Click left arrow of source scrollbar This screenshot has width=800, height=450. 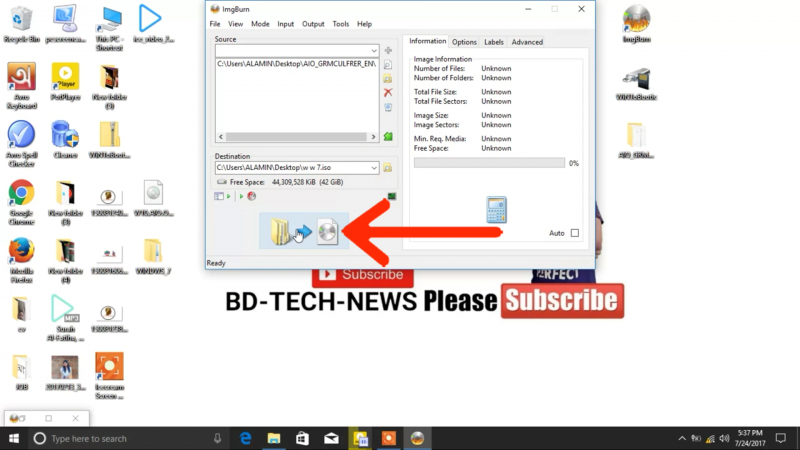click(x=221, y=137)
